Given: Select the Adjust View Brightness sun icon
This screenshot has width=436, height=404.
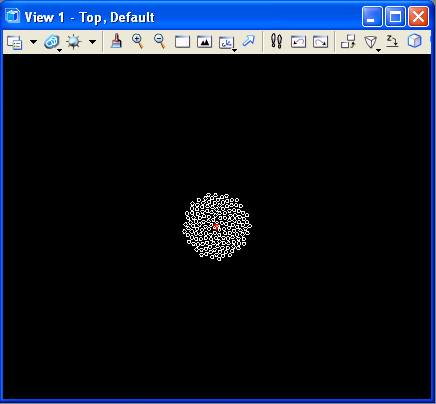Looking at the screenshot, I should click(x=74, y=42).
